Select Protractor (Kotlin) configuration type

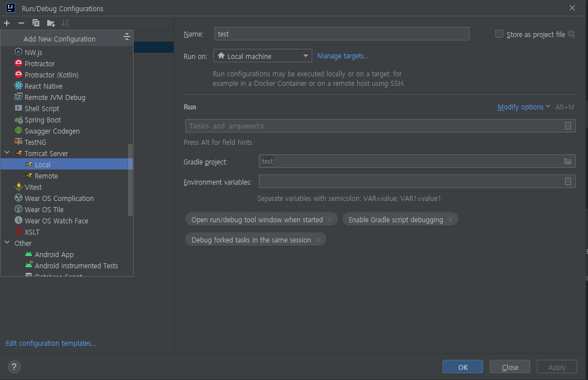67,75
